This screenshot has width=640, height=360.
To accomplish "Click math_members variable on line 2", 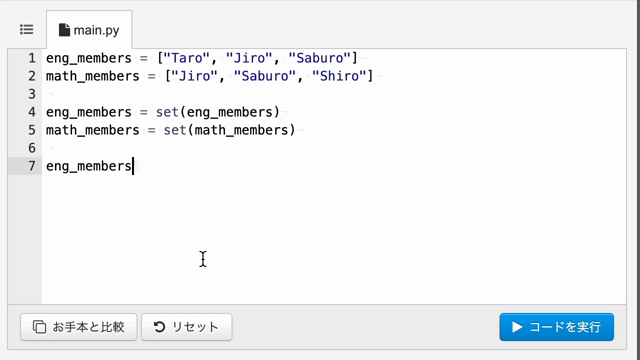I will click(x=93, y=76).
